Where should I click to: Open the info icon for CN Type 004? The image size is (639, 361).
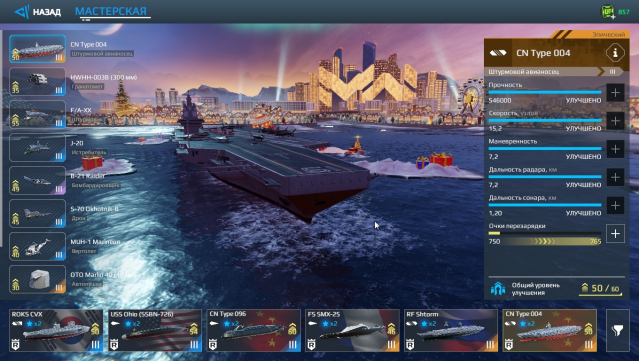click(x=615, y=53)
